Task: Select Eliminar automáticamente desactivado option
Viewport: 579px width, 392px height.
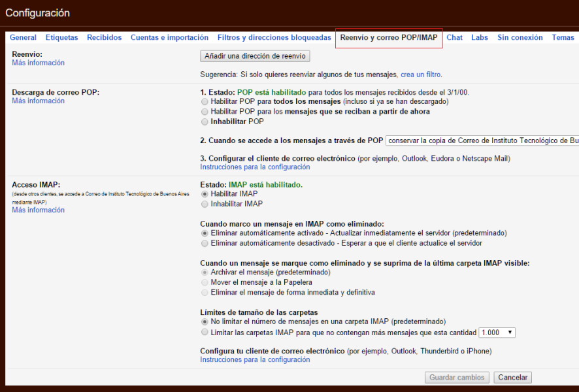Action: pyautogui.click(x=205, y=243)
